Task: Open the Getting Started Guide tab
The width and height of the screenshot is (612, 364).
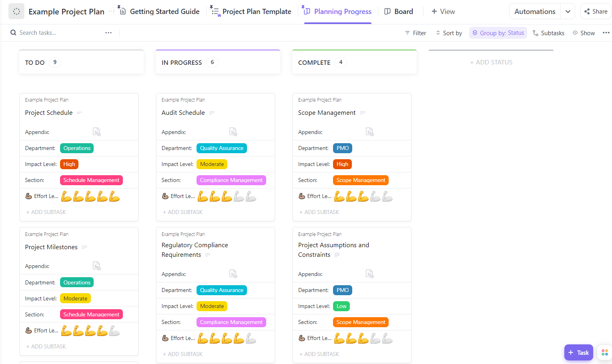Action: [159, 12]
